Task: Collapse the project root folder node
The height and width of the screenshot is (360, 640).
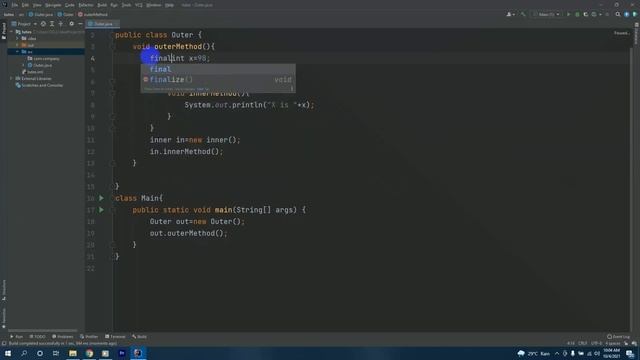Action: [12, 31]
